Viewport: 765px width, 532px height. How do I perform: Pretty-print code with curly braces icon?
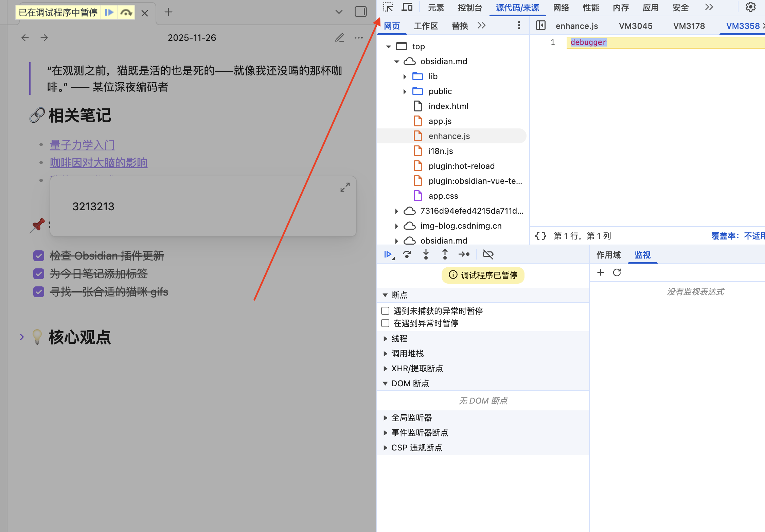[540, 236]
